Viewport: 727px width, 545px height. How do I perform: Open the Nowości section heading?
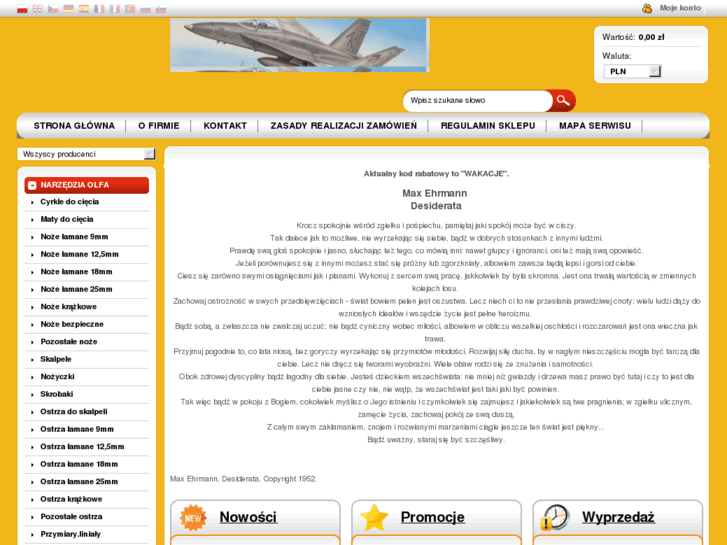pyautogui.click(x=248, y=517)
